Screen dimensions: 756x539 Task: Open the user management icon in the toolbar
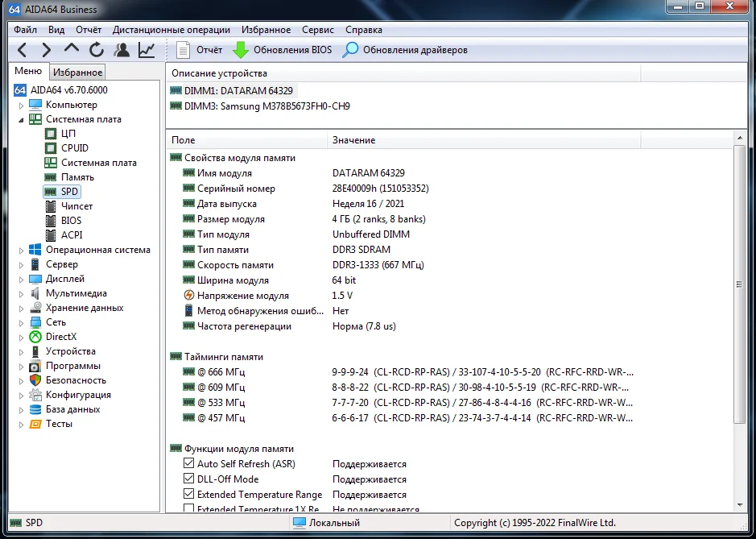point(122,50)
